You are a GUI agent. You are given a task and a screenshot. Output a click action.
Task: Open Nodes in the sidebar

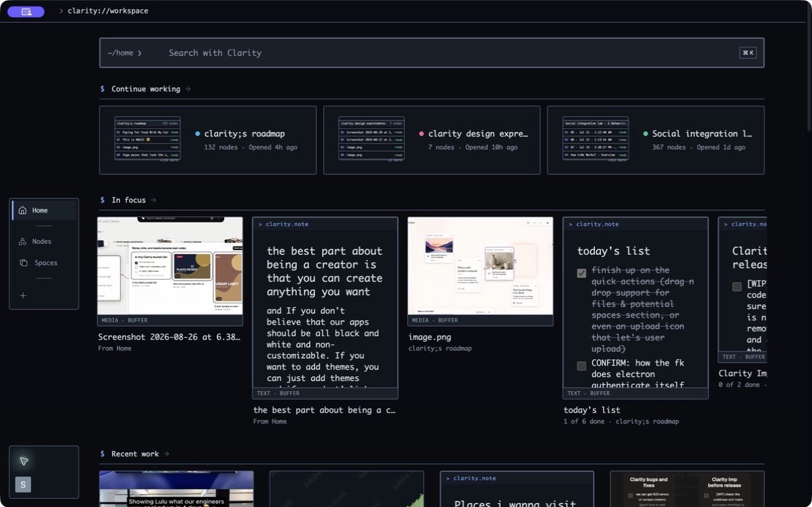(x=44, y=242)
